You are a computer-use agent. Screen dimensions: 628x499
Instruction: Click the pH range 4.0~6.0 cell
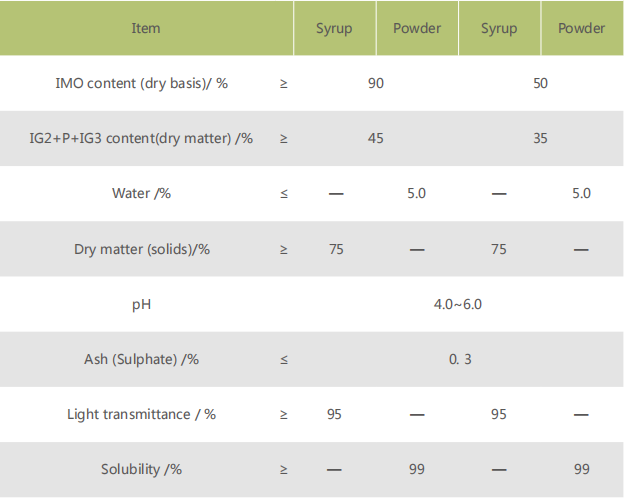point(458,304)
